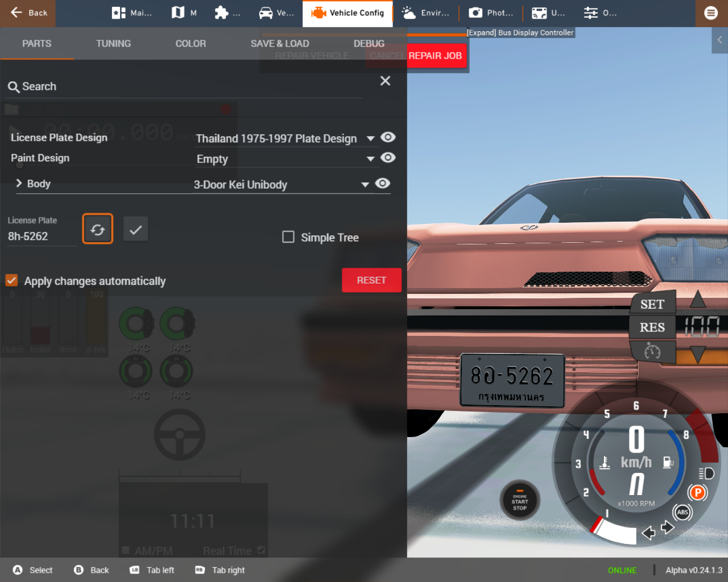This screenshot has height=582, width=728.
Task: Click the ONLINE status text
Action: [622, 570]
